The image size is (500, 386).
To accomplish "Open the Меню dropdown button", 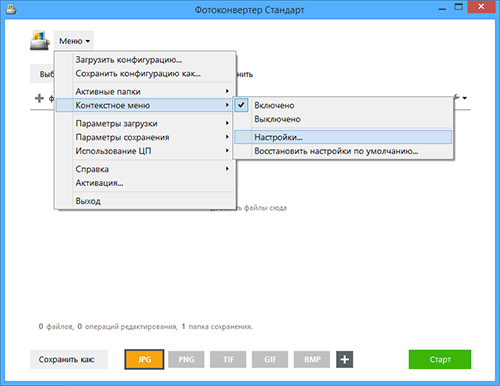I will [x=74, y=41].
